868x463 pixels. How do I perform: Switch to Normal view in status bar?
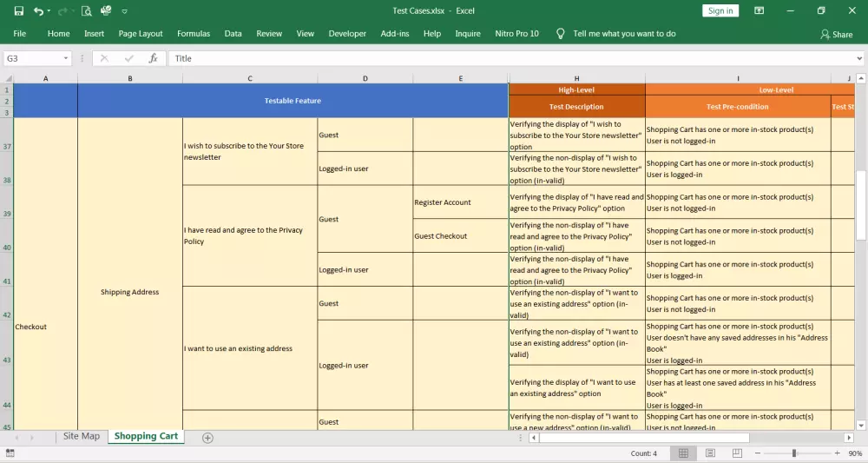[x=683, y=453]
